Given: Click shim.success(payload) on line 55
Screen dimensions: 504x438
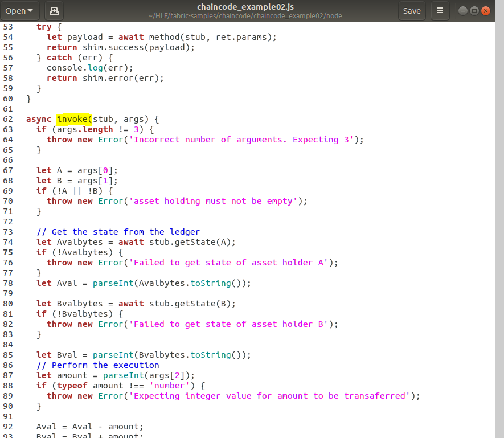Looking at the screenshot, I should pos(136,47).
